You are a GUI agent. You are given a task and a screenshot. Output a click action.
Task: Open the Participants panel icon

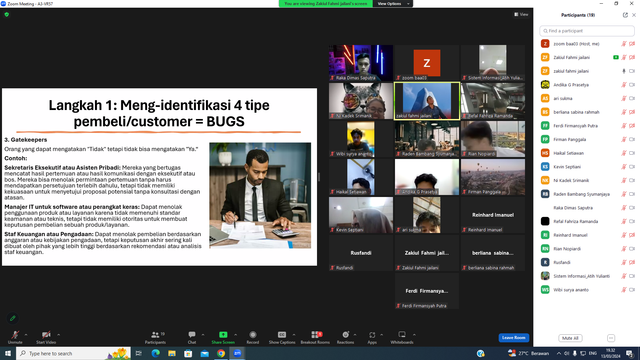coord(155,335)
